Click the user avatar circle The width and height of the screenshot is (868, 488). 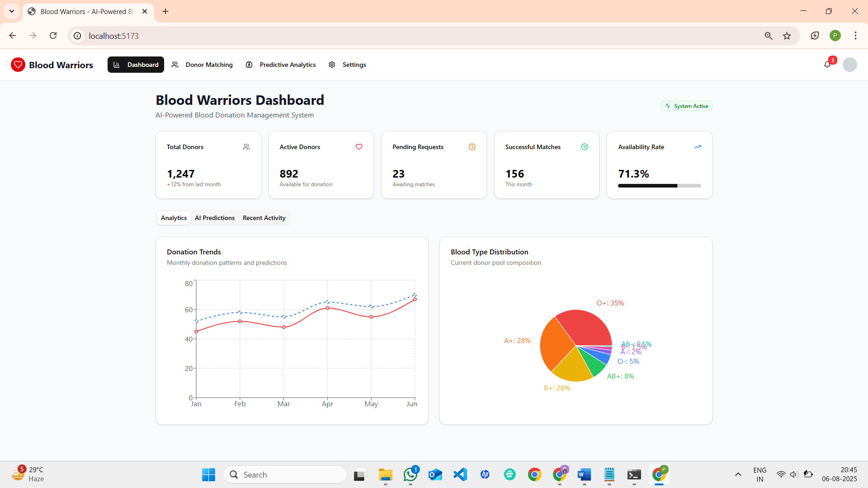coord(850,65)
